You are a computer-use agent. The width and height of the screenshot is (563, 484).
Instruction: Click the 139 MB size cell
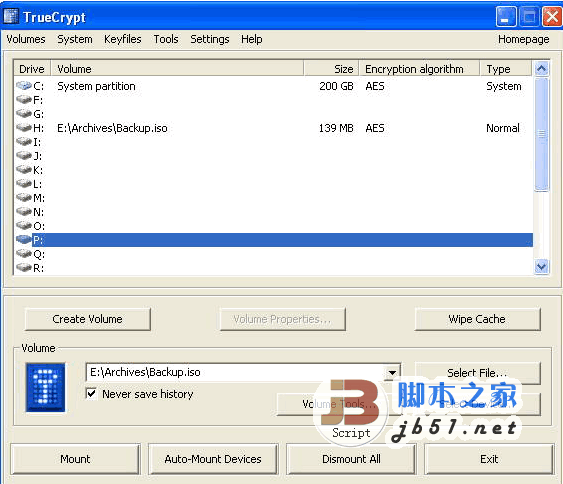coord(336,128)
